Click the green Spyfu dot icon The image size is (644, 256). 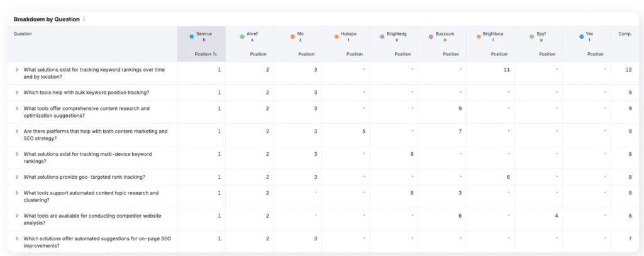pyautogui.click(x=531, y=37)
